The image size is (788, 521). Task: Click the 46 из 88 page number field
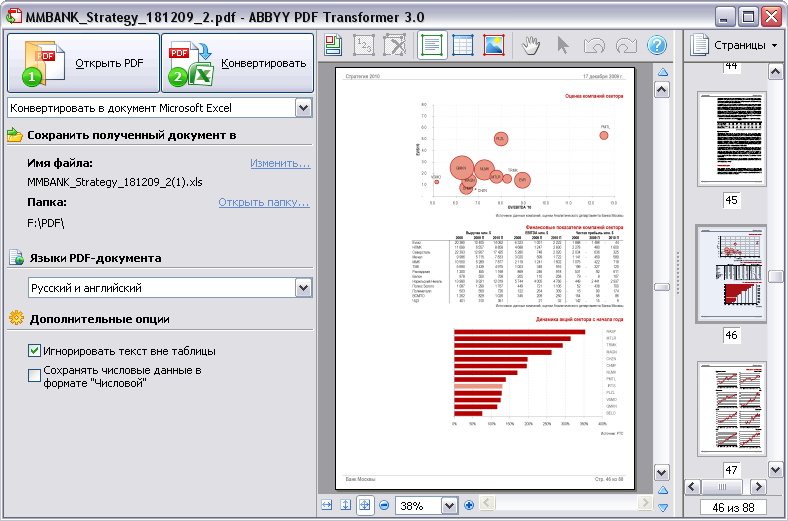(x=733, y=507)
